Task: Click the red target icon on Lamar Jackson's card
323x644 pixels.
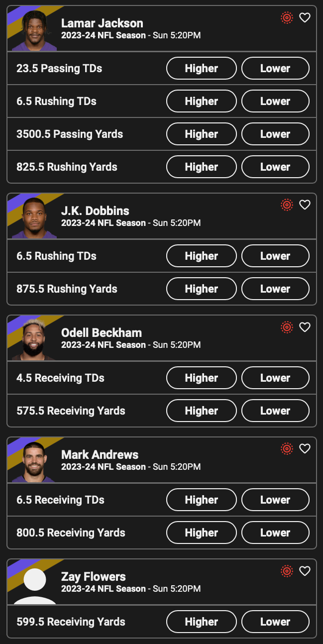Action: [x=287, y=18]
